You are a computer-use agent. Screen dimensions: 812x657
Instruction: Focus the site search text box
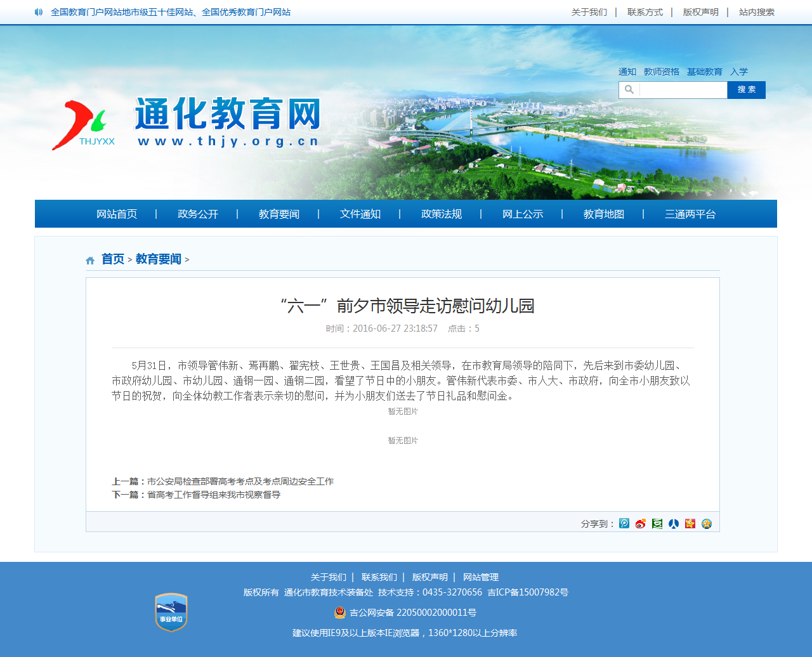(683, 90)
